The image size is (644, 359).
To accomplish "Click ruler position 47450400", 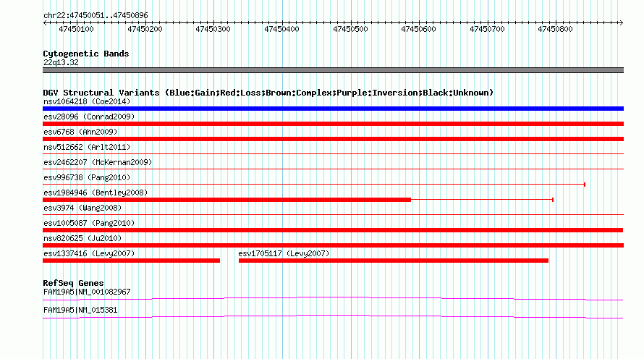I will tap(281, 29).
